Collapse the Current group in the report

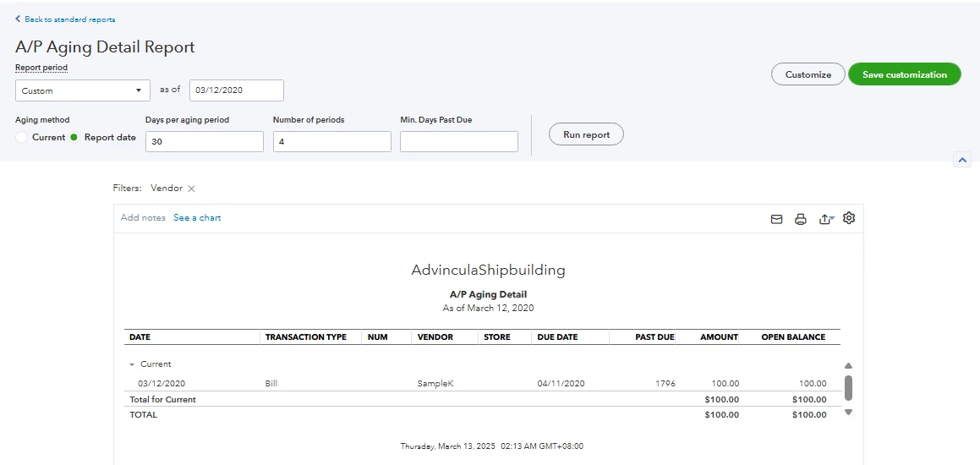132,364
